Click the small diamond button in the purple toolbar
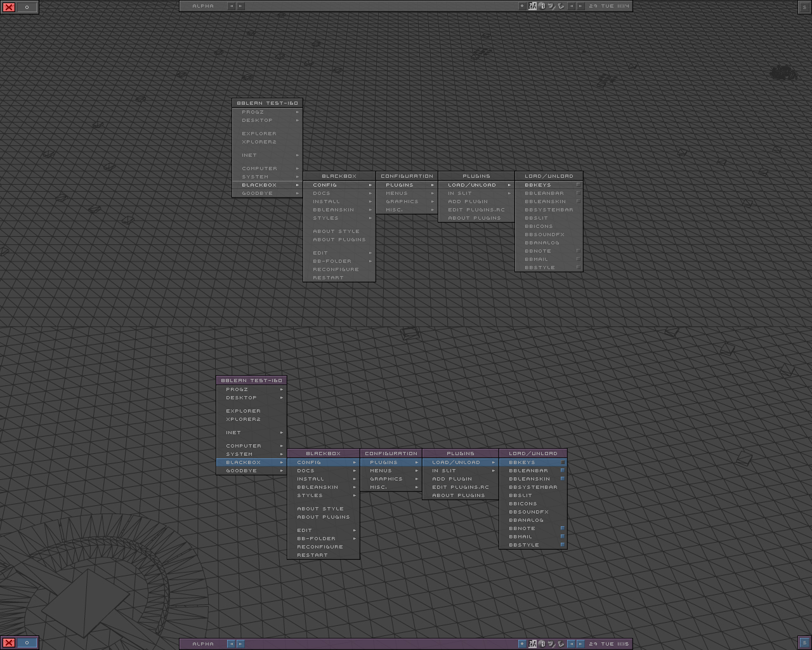Screen dimensions: 812x650 [522, 644]
